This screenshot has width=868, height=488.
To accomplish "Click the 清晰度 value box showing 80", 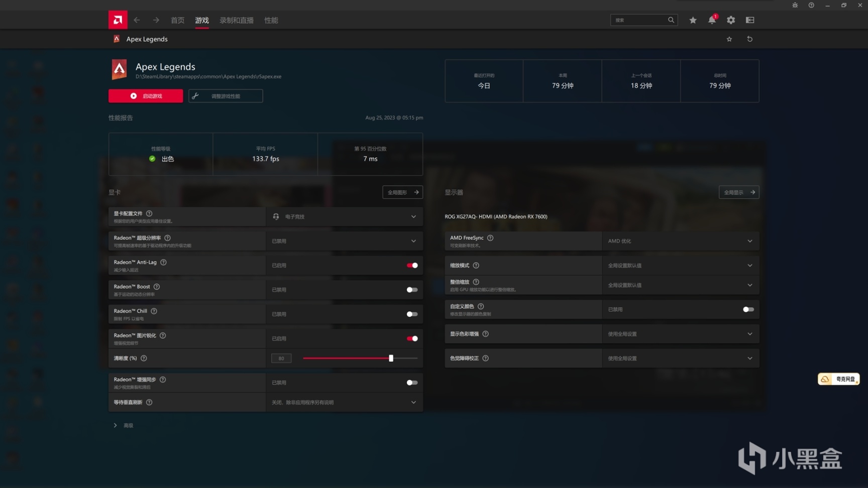I will 281,358.
